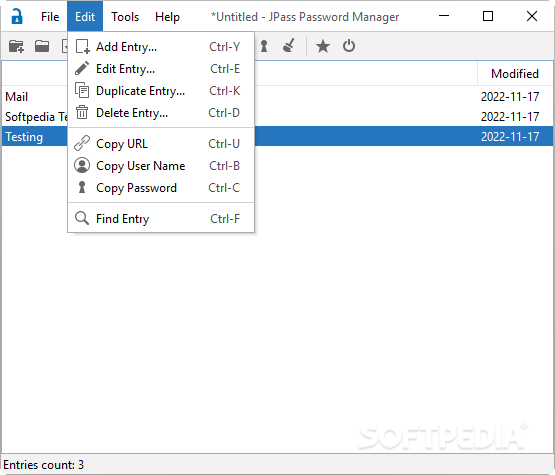
Task: Click the Copy User Name person icon
Action: click(x=82, y=165)
